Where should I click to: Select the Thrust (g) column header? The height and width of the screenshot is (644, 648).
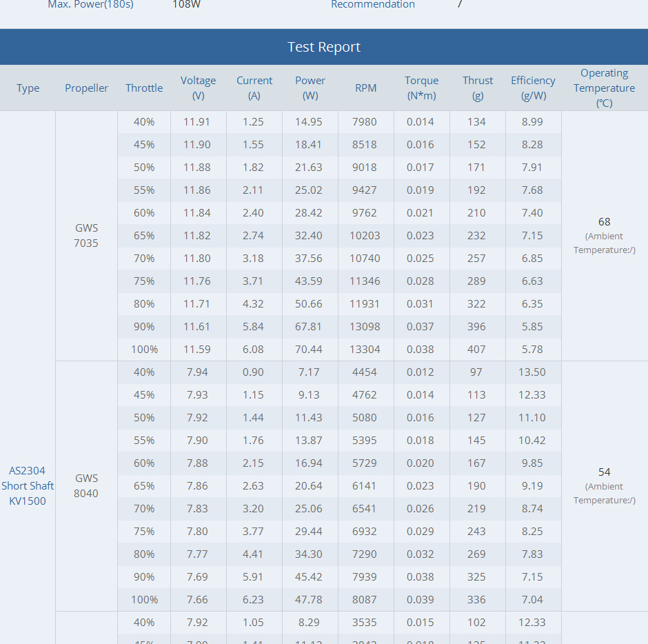pos(478,88)
